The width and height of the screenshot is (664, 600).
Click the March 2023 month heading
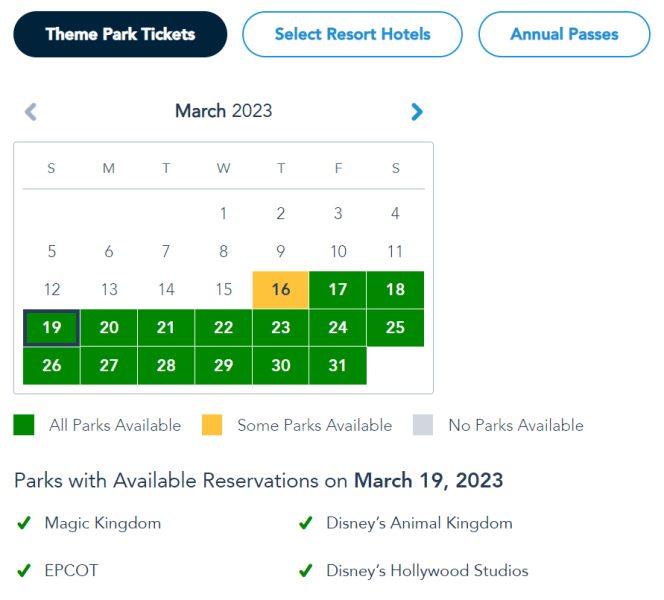coord(223,111)
